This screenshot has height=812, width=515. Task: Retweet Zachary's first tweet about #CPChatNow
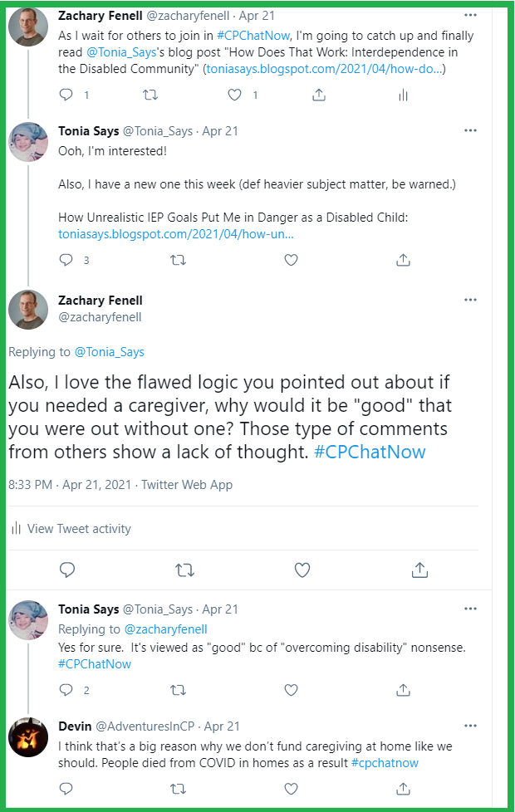point(150,95)
